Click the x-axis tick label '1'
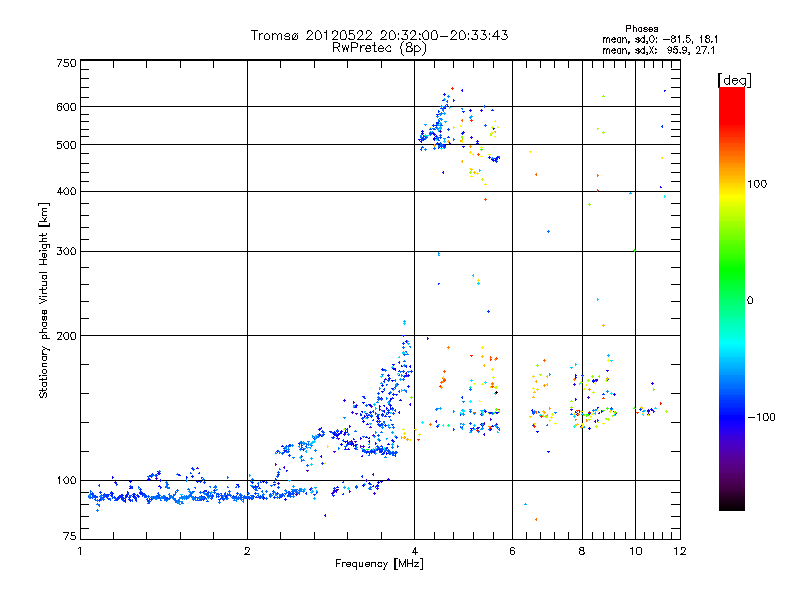This screenshot has width=800, height=600. 80,552
